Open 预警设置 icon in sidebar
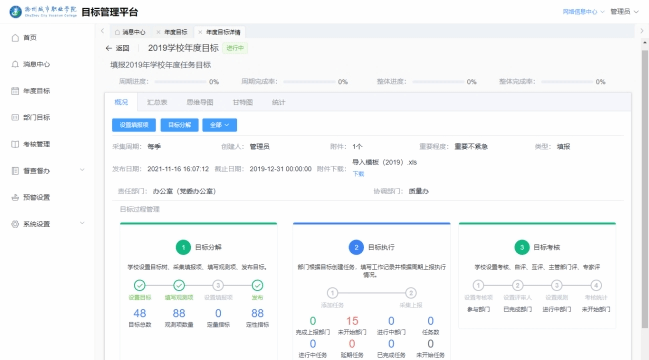Screen dimensions: 649x360 15,197
